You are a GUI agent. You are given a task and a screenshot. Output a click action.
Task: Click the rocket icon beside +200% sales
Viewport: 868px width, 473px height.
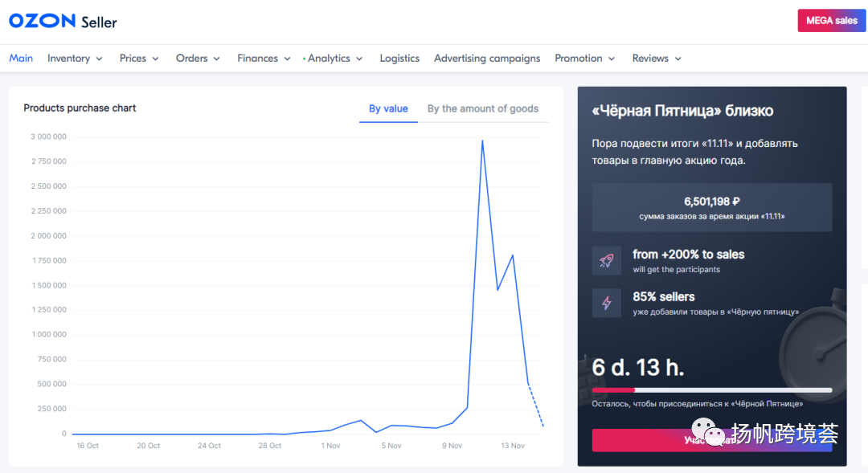[x=607, y=261]
